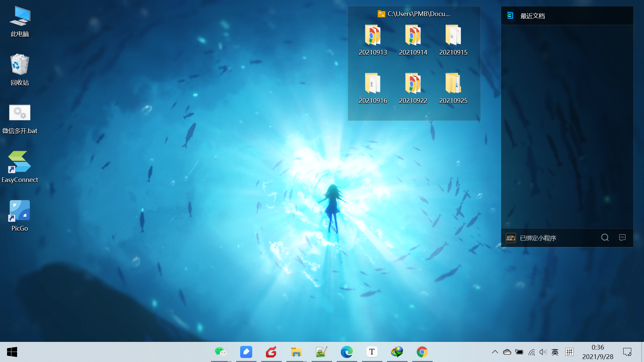Screen dimensions: 644x362
Task: Open the notification action center
Action: 627,352
